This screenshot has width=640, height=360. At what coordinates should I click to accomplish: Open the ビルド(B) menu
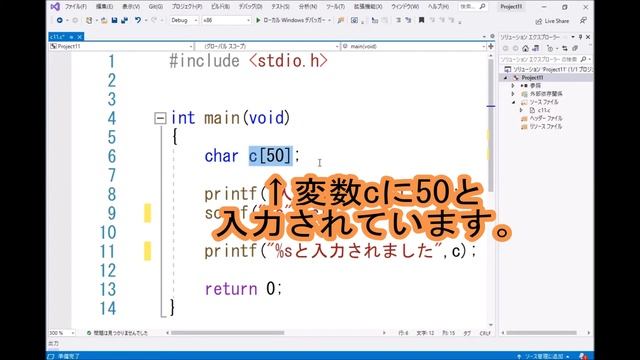click(220, 7)
